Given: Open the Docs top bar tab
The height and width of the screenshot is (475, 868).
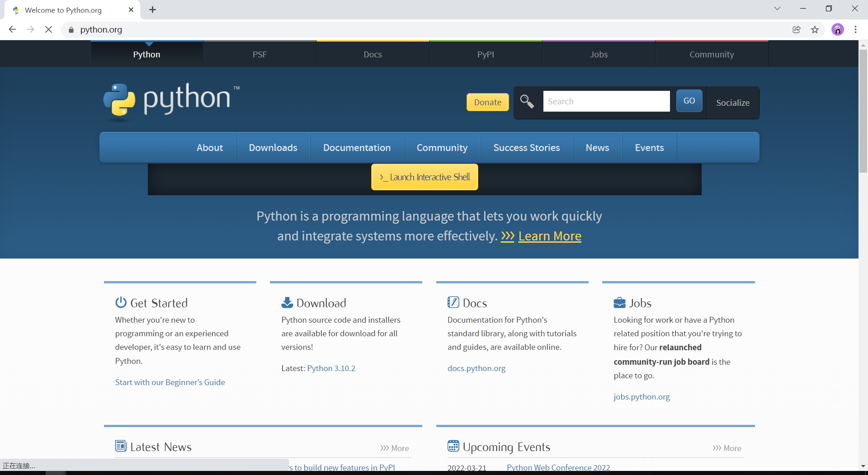Looking at the screenshot, I should (373, 54).
